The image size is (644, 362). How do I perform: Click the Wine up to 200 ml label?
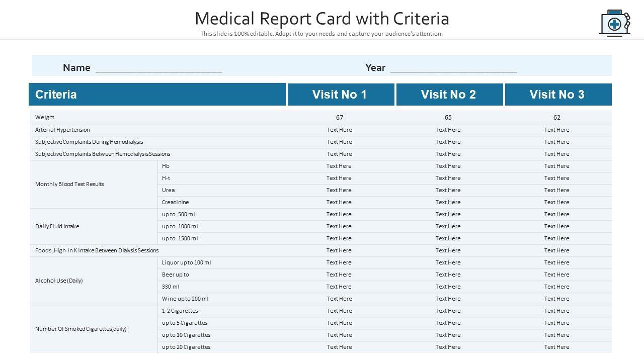pyautogui.click(x=185, y=299)
